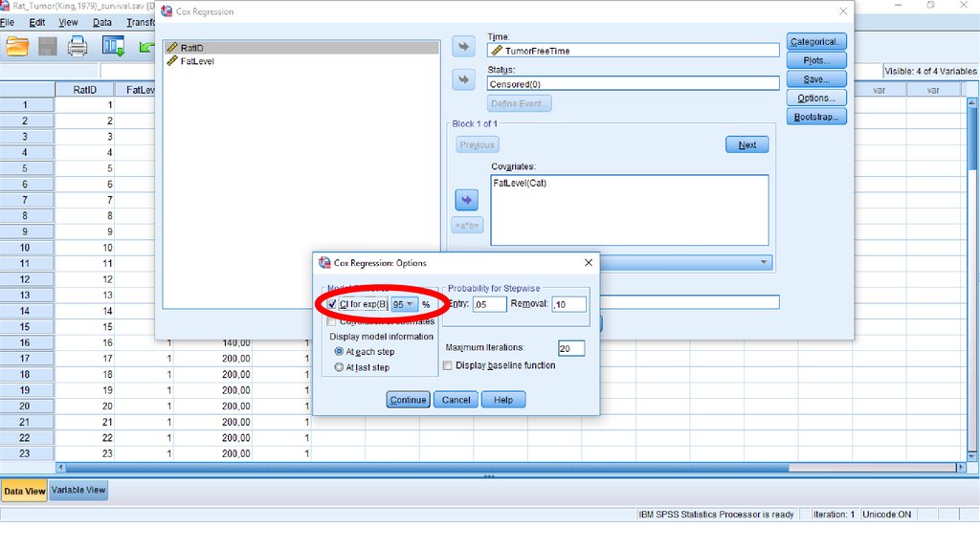This screenshot has width=980, height=549.
Task: Select FatLevel(Cat) in Covariates list
Action: click(520, 183)
